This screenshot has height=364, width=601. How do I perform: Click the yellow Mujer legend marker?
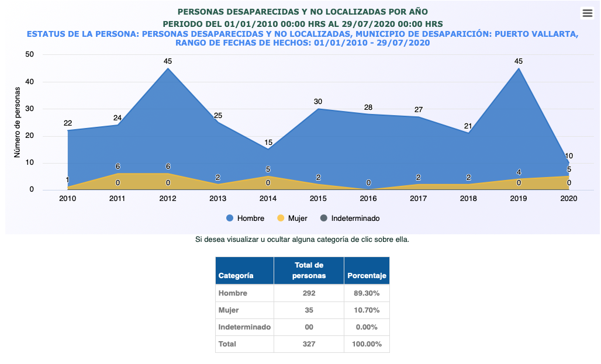[x=281, y=219]
